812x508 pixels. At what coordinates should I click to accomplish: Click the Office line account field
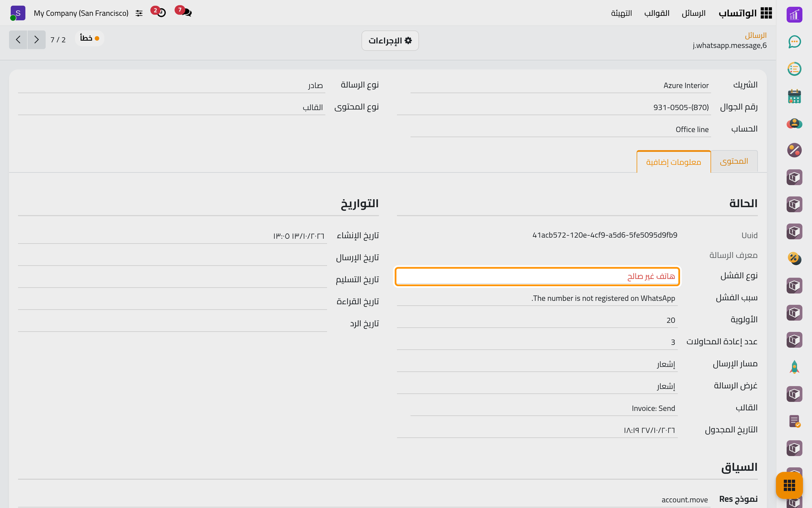560,130
